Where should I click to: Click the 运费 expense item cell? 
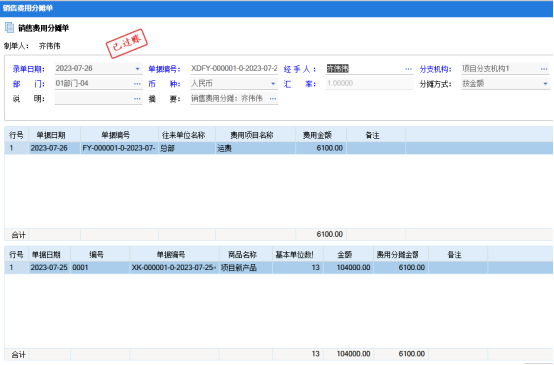(x=255, y=148)
